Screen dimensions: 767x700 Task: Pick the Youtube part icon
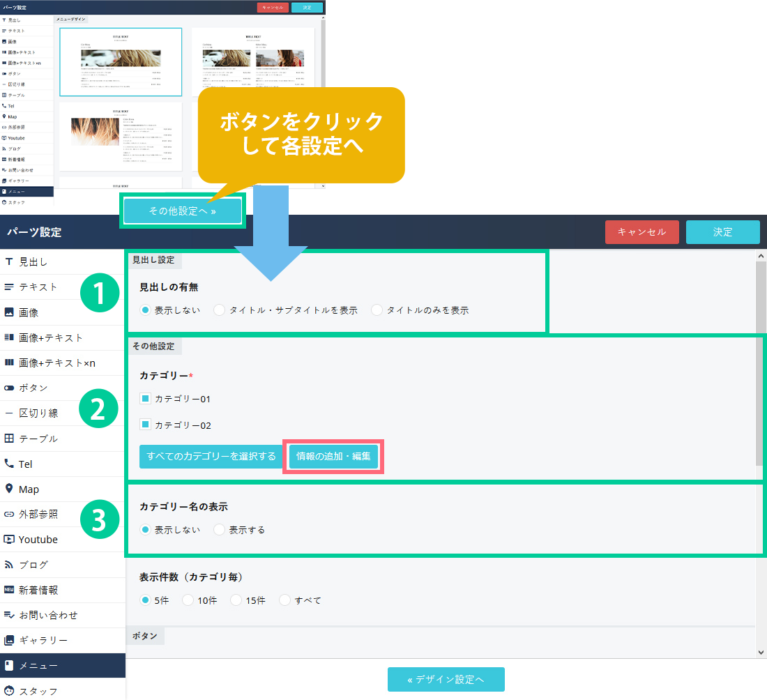(9, 539)
